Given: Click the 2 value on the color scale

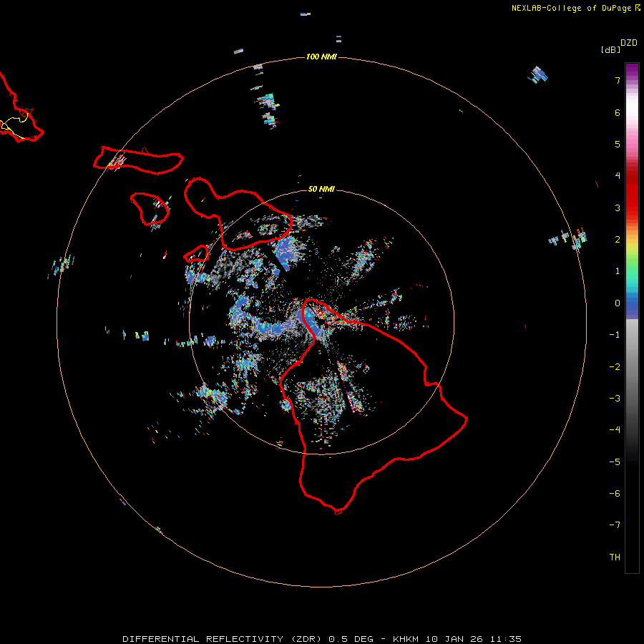Looking at the screenshot, I should [x=618, y=240].
